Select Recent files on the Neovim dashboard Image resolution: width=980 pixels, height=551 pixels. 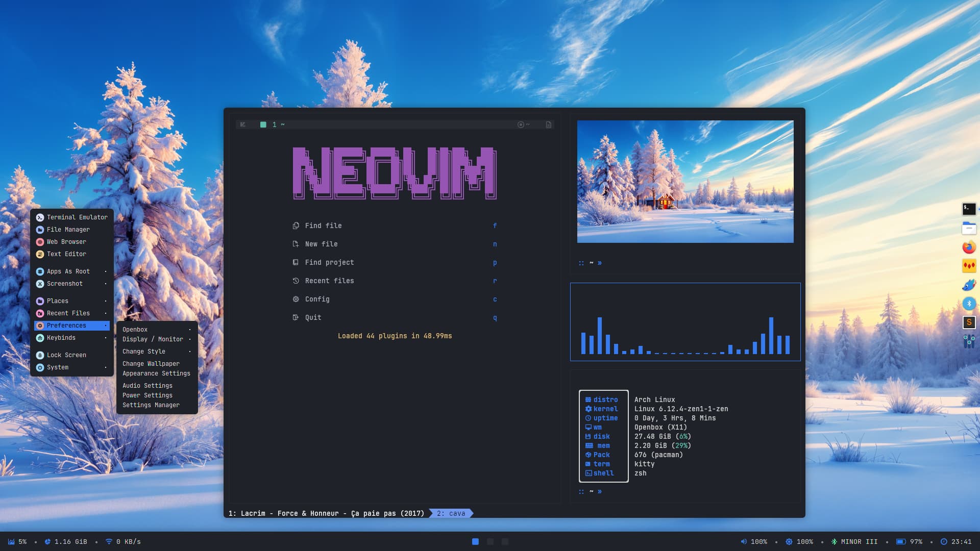395,281
